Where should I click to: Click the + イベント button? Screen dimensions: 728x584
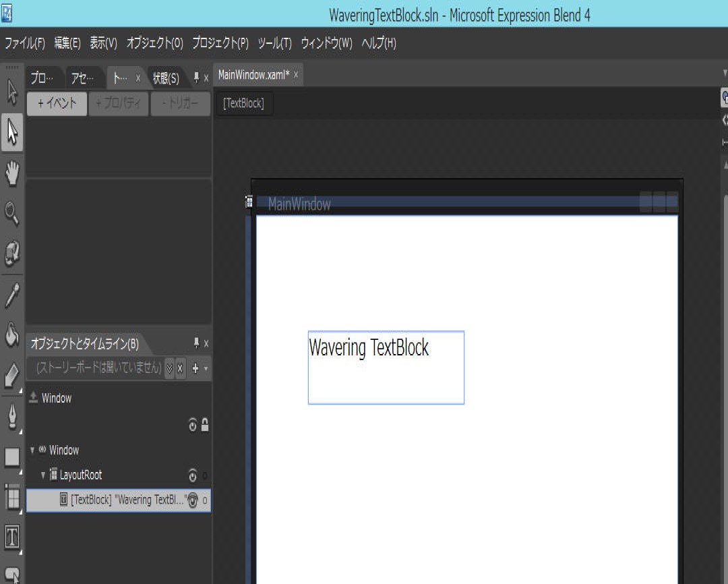(57, 104)
